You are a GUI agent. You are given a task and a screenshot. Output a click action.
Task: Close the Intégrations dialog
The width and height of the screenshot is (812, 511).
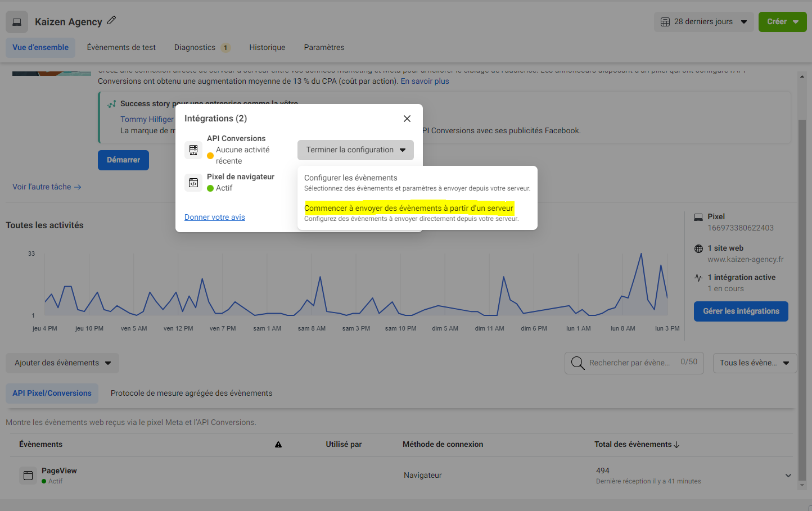(407, 119)
